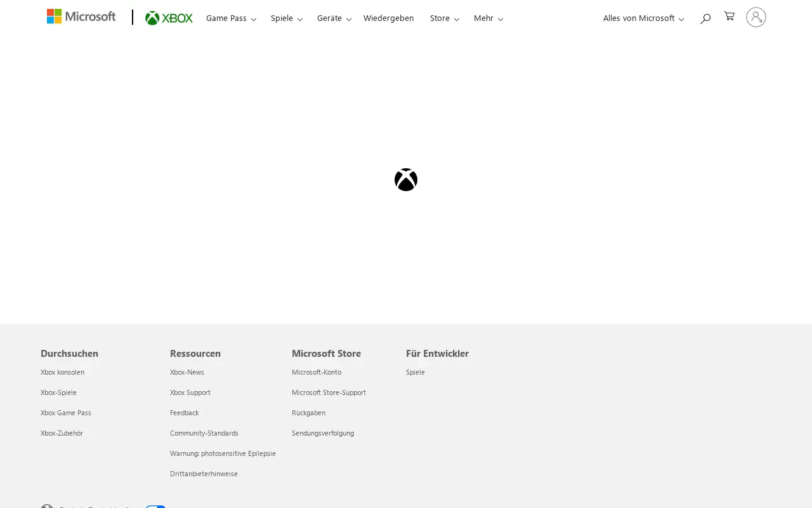The width and height of the screenshot is (812, 508).
Task: Click the Ressourcen footer heading
Action: click(195, 353)
